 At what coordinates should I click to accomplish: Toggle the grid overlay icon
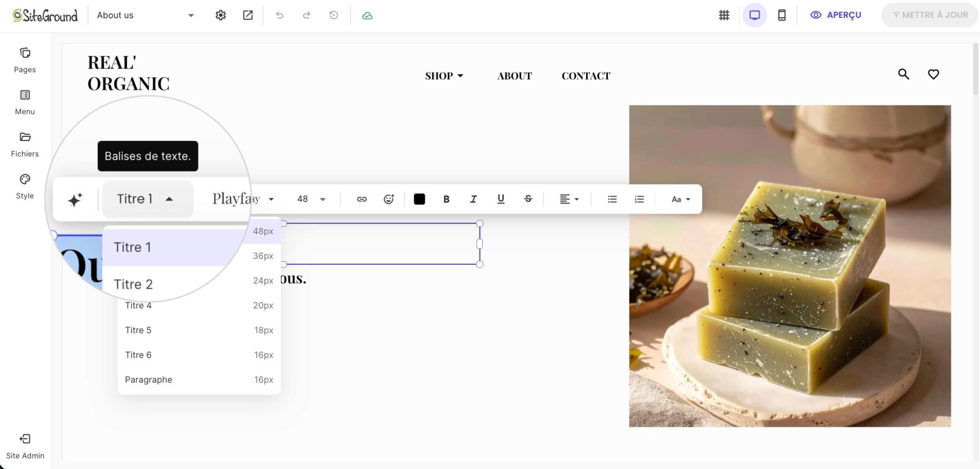click(x=724, y=15)
